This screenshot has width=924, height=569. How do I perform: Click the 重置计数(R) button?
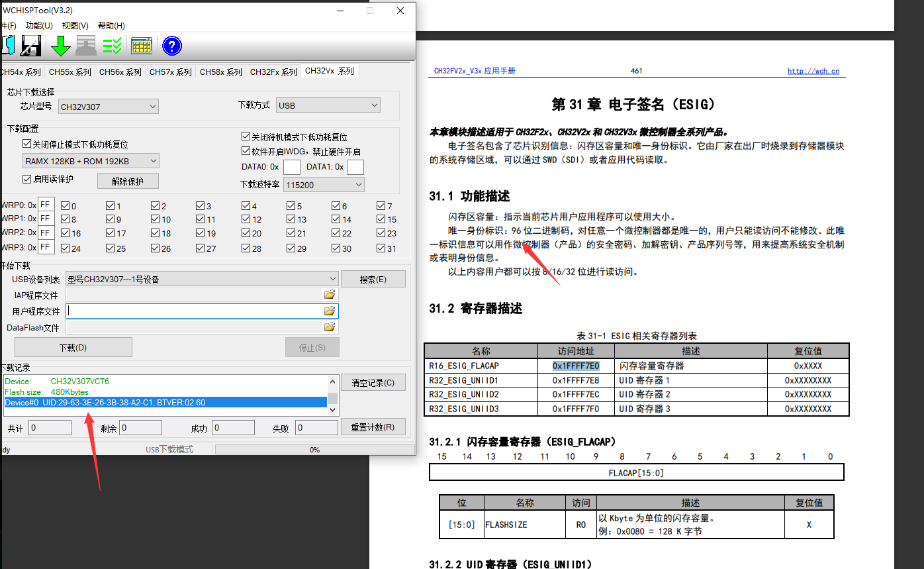click(x=373, y=427)
